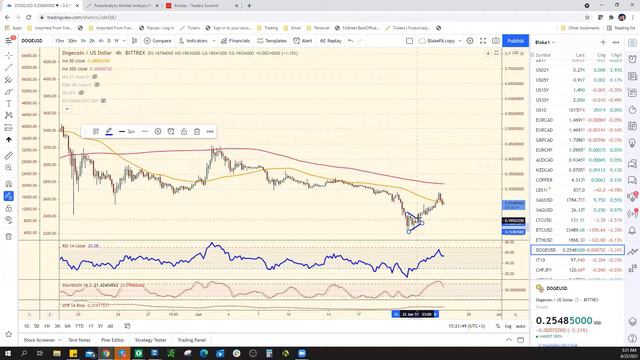Open the Pine Editor tab
Viewport: 640px width, 360px height.
pyautogui.click(x=113, y=340)
